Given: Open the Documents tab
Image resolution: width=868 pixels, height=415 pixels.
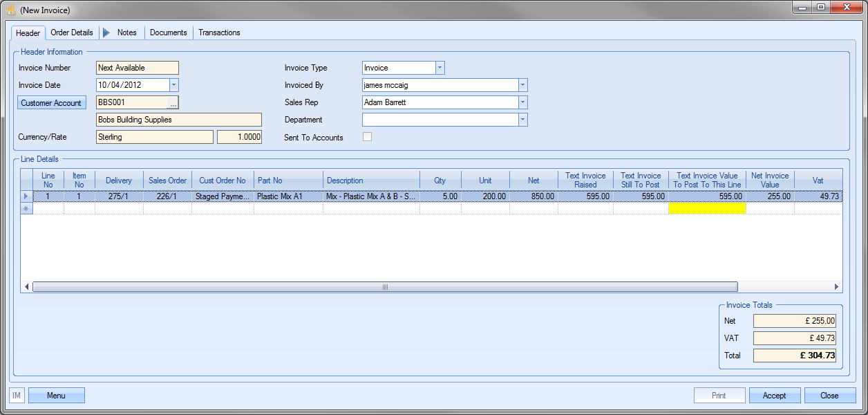Looking at the screenshot, I should 168,33.
